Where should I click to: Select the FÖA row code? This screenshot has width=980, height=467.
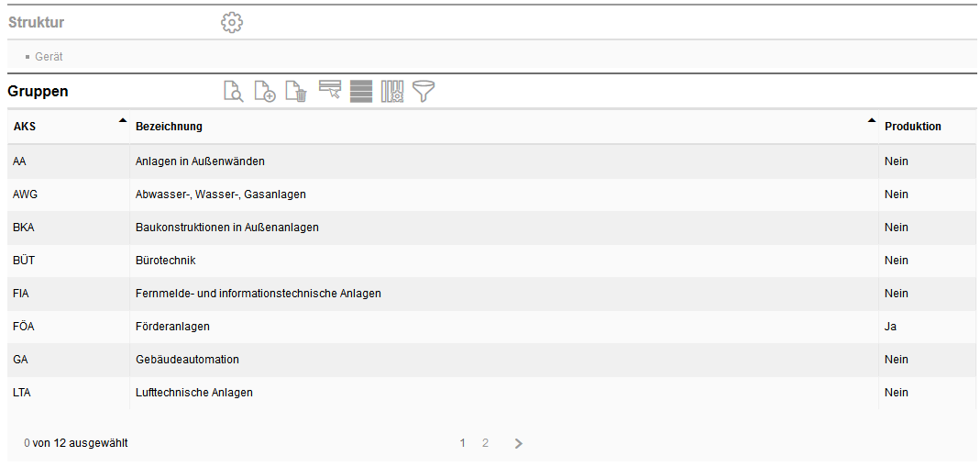pos(23,327)
